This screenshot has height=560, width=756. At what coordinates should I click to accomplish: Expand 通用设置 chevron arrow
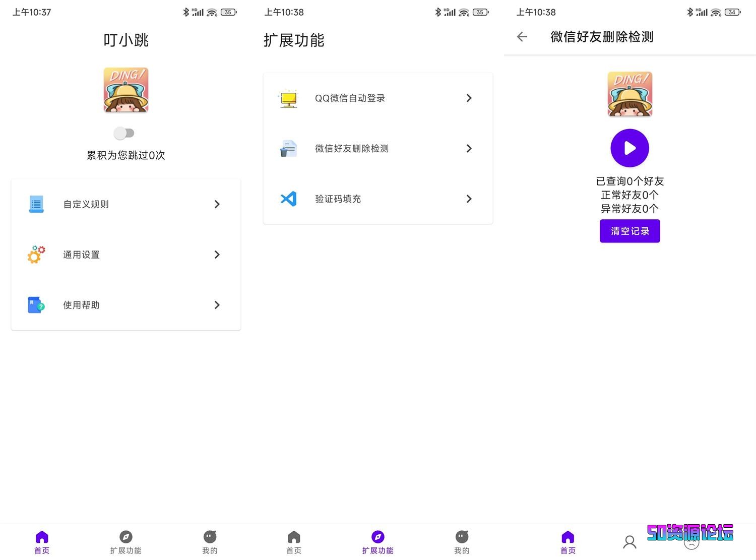pos(217,255)
